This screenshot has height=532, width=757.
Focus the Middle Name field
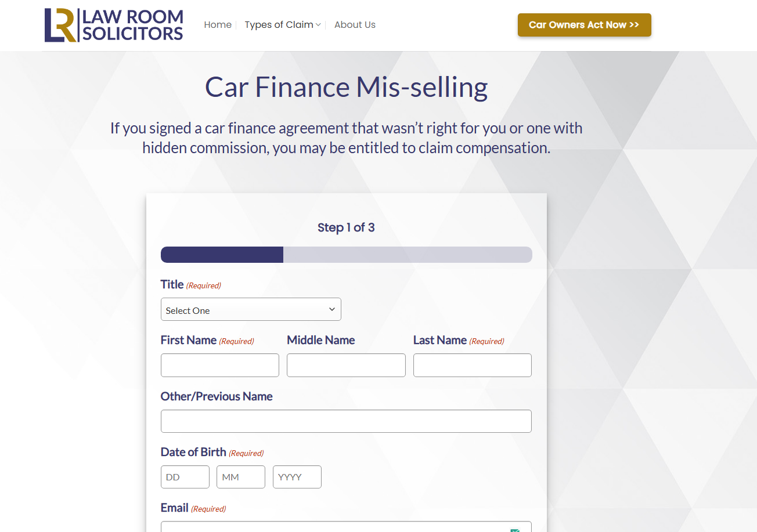pyautogui.click(x=346, y=365)
